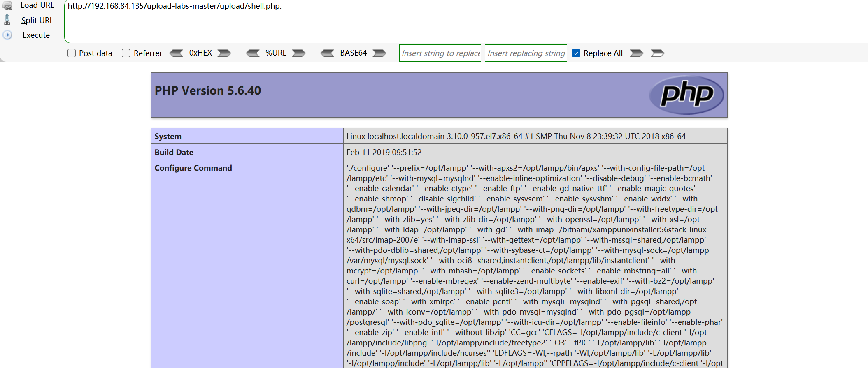868x368 pixels.
Task: Focus the 'Insert string to replace' field
Action: [x=440, y=53]
